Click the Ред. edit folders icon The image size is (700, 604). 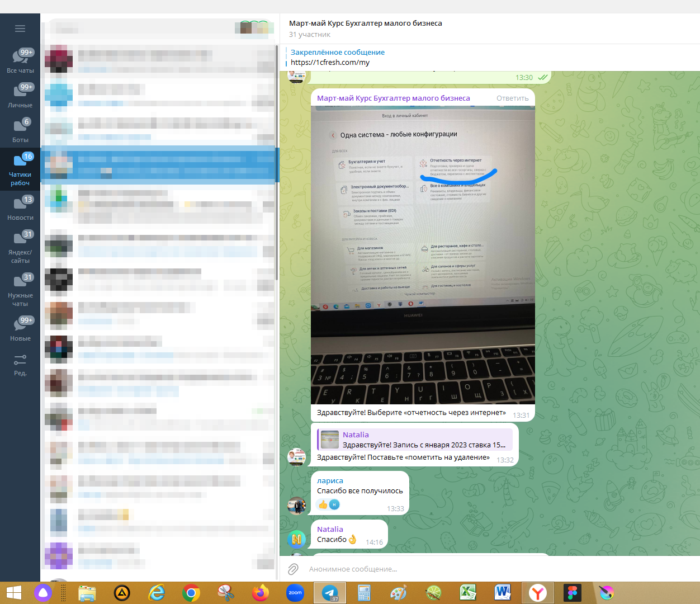[x=20, y=364]
